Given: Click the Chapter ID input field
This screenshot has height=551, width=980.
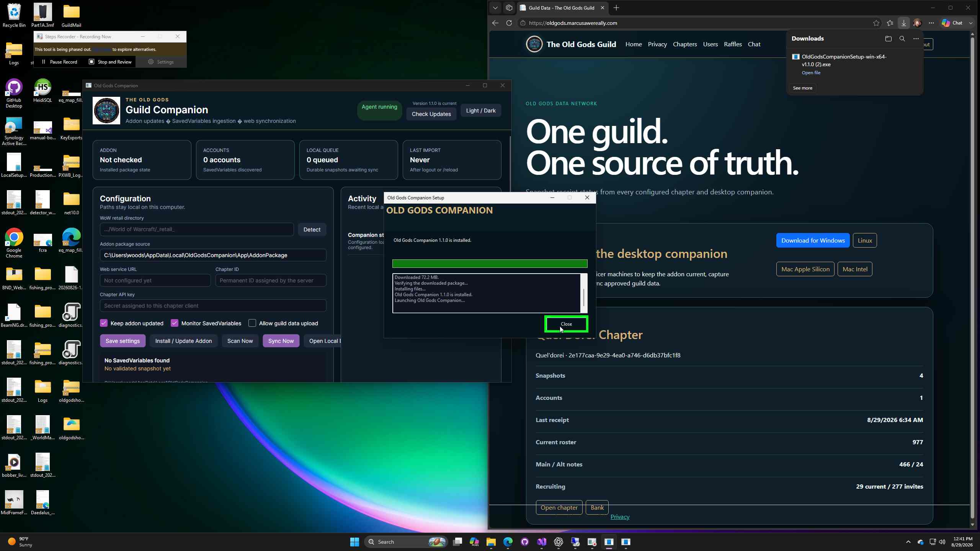Looking at the screenshot, I should [x=271, y=280].
